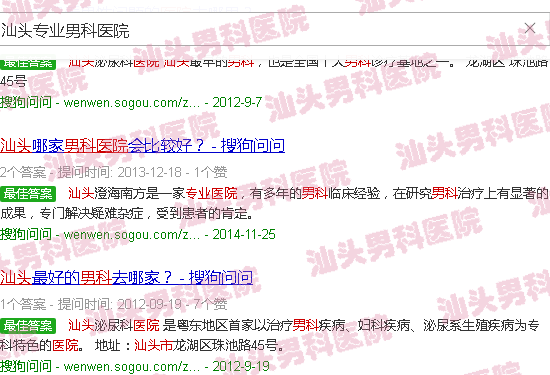Screen dimensions: 550x375
Task: Clear the search box with the X icon
Action: click(x=530, y=28)
